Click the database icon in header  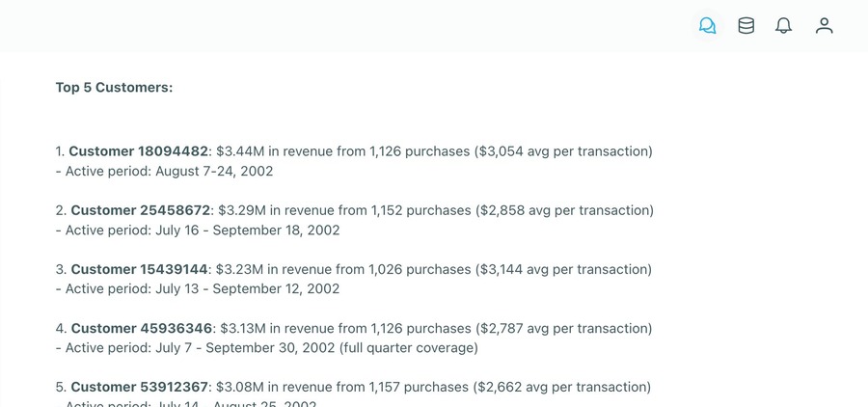(746, 26)
